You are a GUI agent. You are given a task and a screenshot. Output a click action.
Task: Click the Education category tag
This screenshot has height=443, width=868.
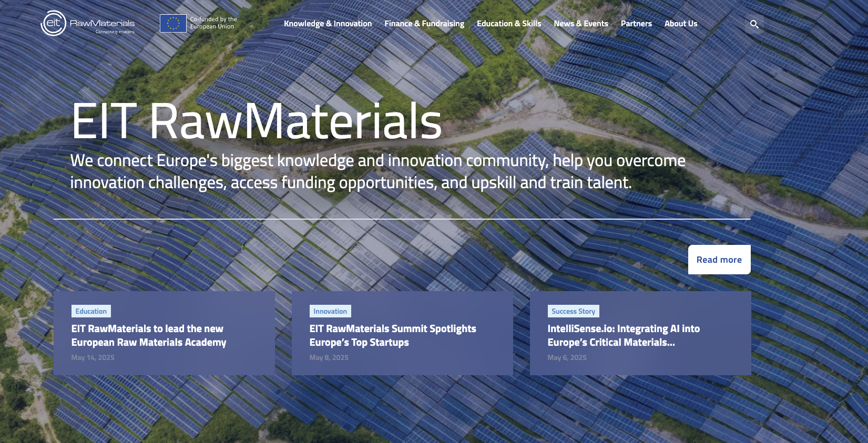click(x=91, y=311)
